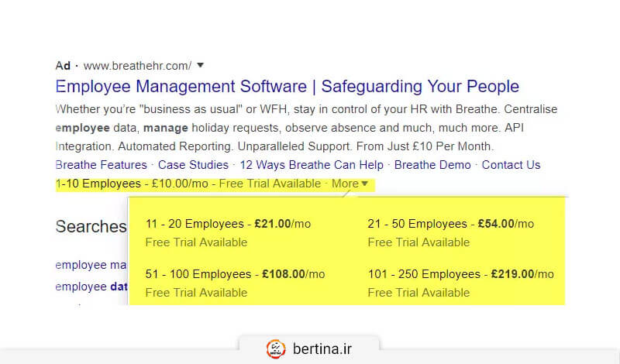Click the www.breathehr.com display URL
This screenshot has width=620, height=364.
click(136, 66)
